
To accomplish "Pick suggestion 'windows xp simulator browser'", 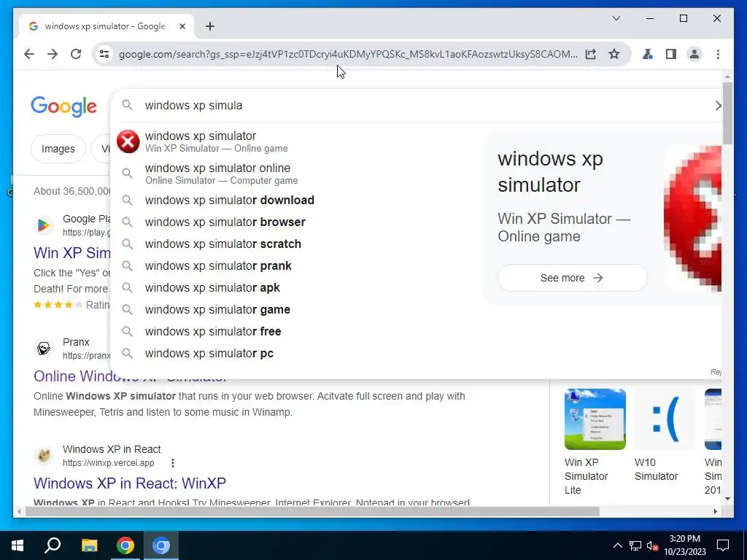I will pos(295,222).
